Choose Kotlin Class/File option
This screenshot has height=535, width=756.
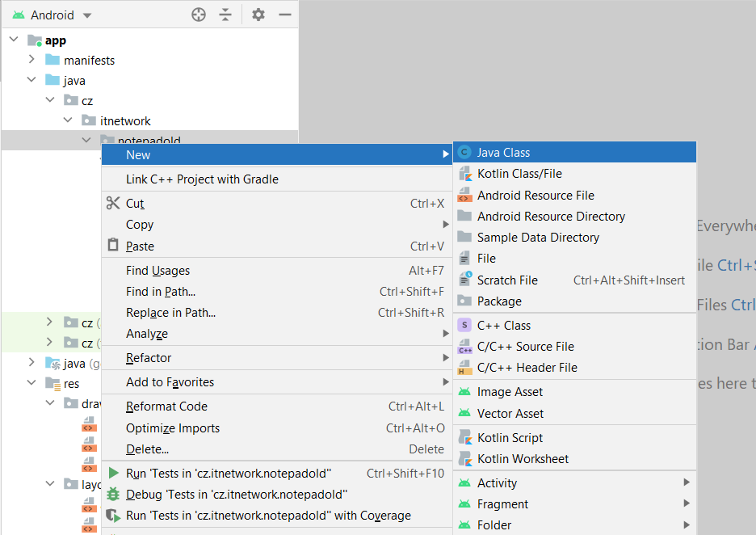tap(519, 174)
